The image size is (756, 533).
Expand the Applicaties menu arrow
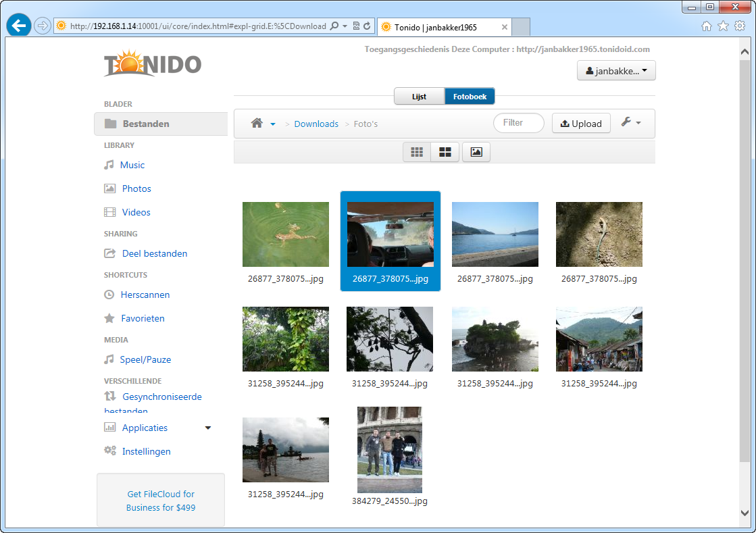click(x=208, y=428)
